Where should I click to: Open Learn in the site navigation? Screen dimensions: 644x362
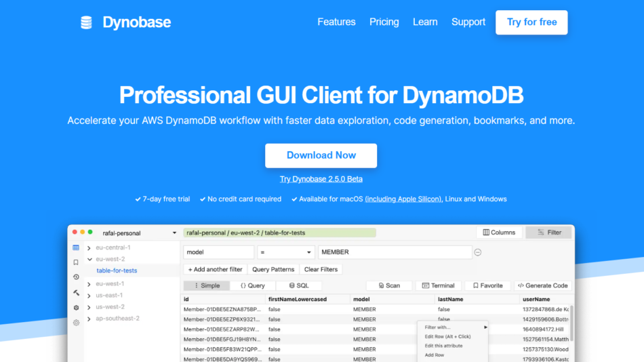[425, 22]
